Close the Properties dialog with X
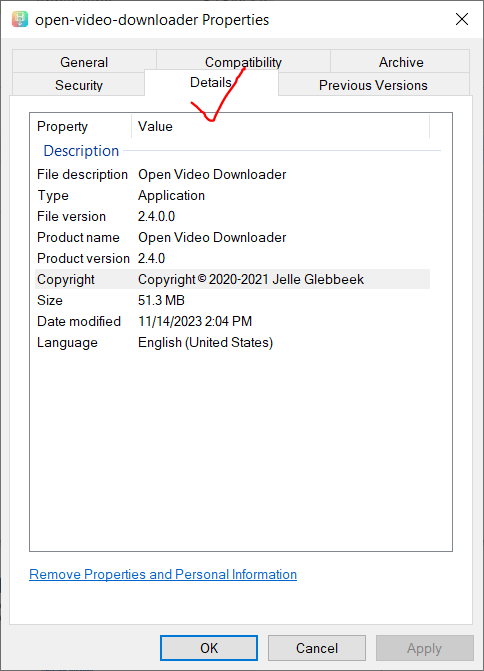The height and width of the screenshot is (671, 484). [462, 19]
